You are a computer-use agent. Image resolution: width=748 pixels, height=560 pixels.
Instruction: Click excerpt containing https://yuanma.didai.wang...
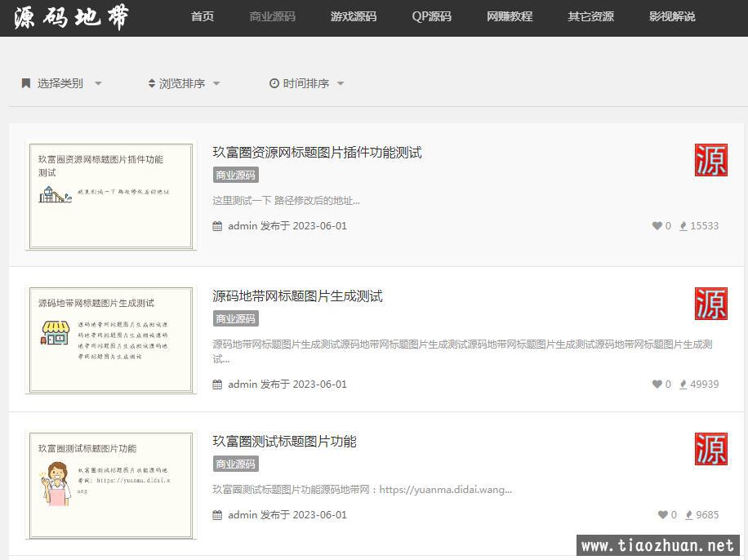click(362, 490)
